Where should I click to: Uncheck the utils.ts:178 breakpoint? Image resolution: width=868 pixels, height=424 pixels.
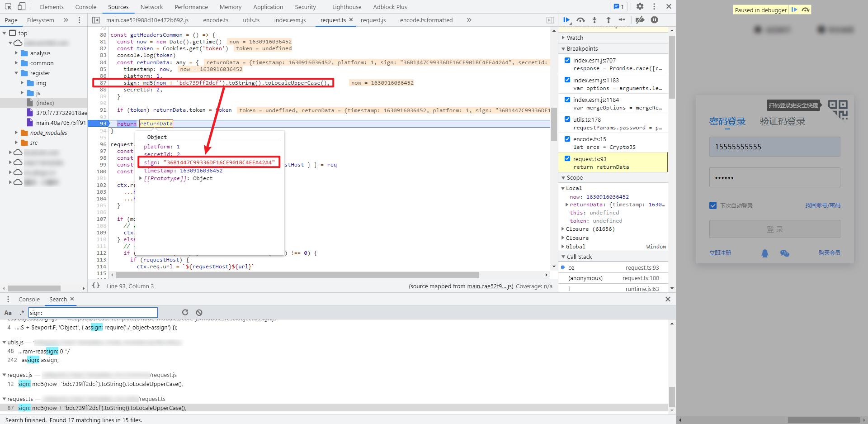point(567,119)
